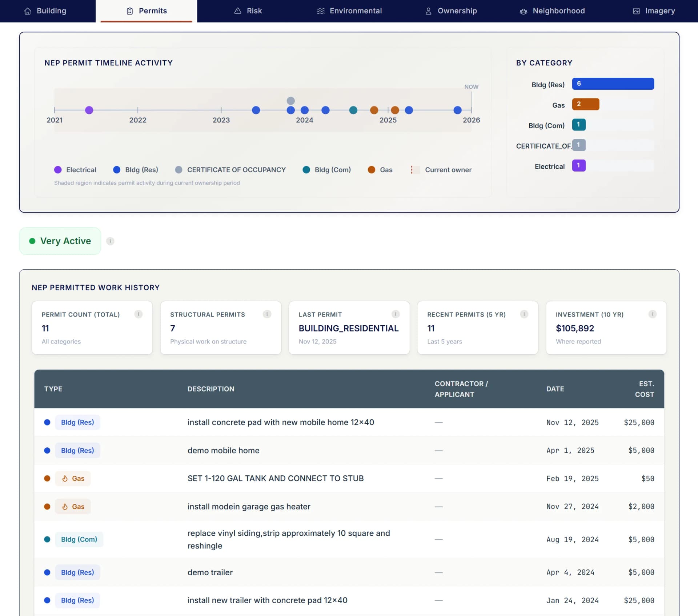698x616 pixels.
Task: Switch to the Building tab
Action: 45,11
